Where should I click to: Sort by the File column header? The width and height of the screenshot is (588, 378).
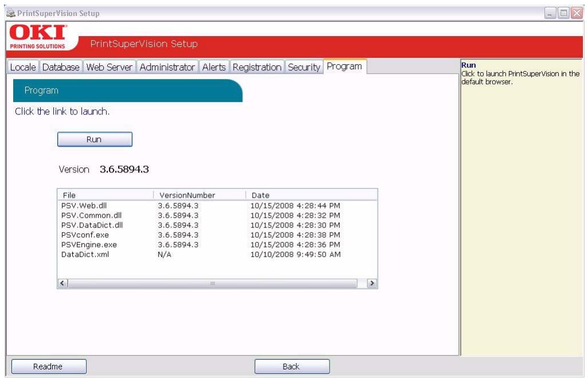(105, 195)
